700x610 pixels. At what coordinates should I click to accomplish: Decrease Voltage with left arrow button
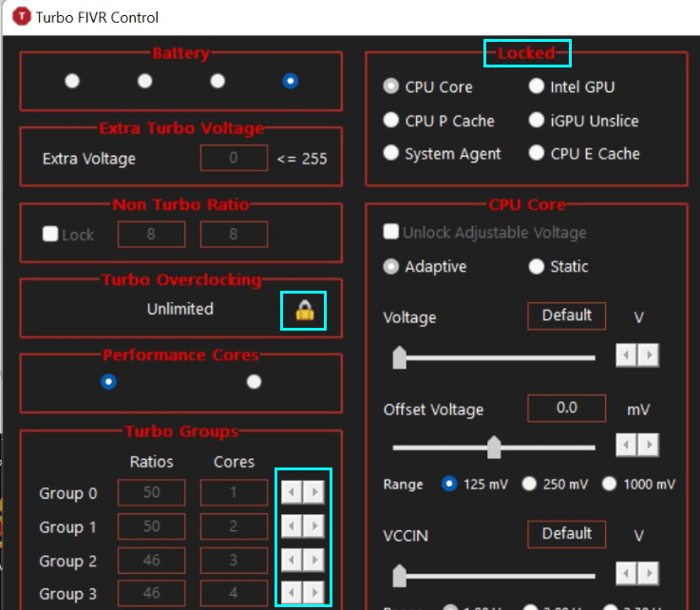click(x=626, y=355)
